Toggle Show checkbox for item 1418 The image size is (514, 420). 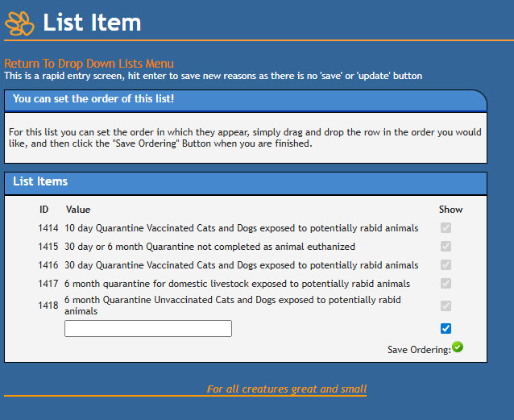pos(446,306)
